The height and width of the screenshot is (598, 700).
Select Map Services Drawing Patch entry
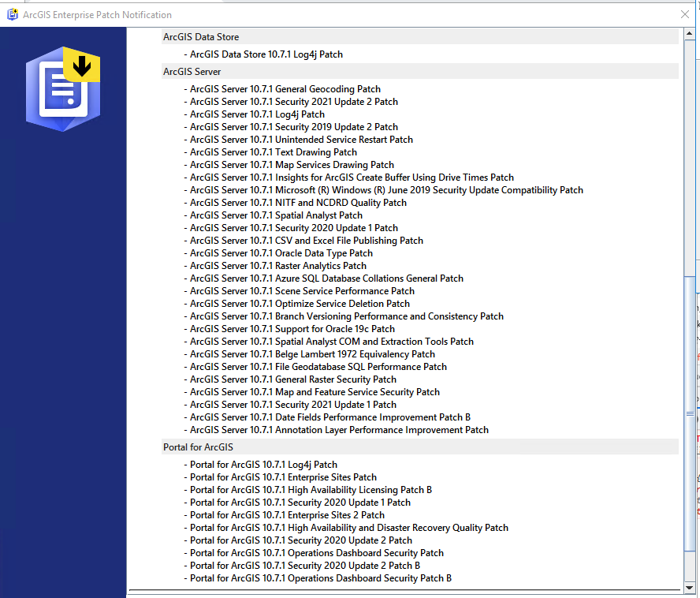[289, 165]
